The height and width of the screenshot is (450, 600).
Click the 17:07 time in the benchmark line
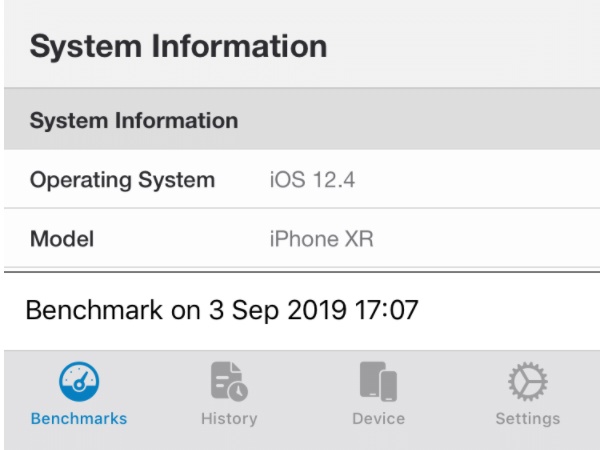tap(384, 309)
